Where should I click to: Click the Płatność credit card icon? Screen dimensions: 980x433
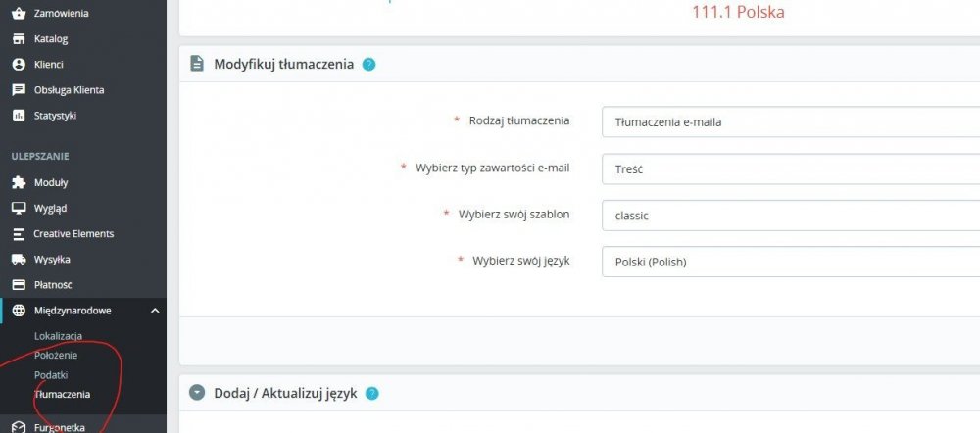click(18, 285)
